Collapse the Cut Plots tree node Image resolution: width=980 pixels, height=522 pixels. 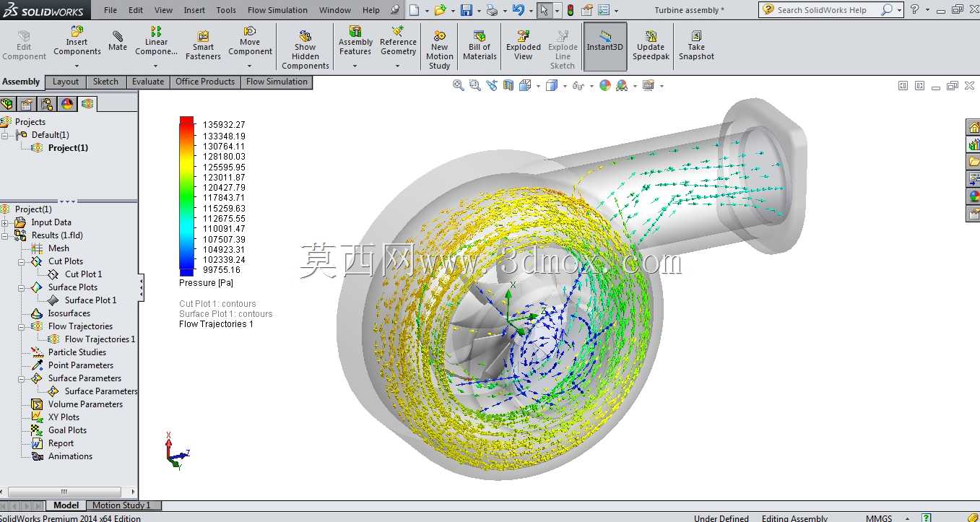[x=22, y=261]
